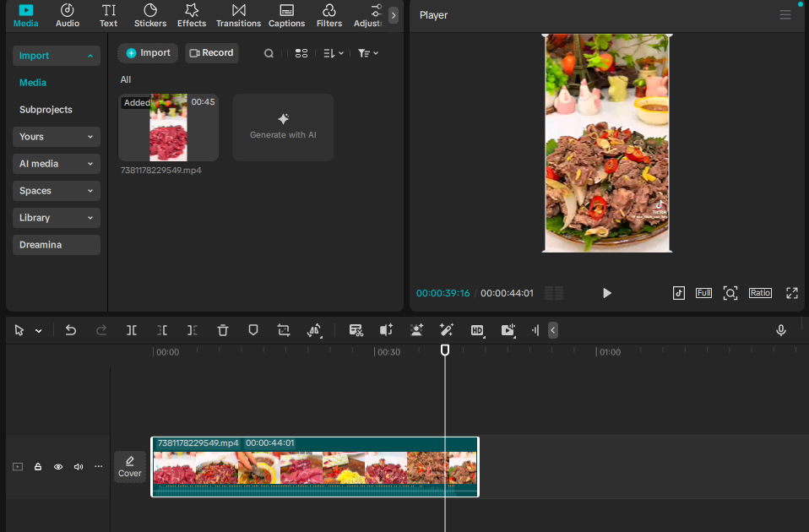This screenshot has width=809, height=532.
Task: Expand the AI media sidebar section
Action: pyautogui.click(x=57, y=164)
